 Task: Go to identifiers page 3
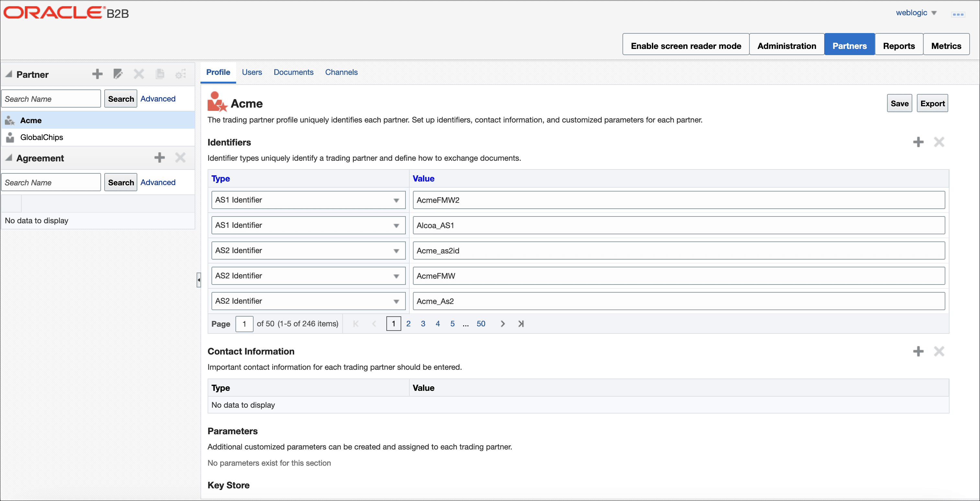pyautogui.click(x=423, y=324)
